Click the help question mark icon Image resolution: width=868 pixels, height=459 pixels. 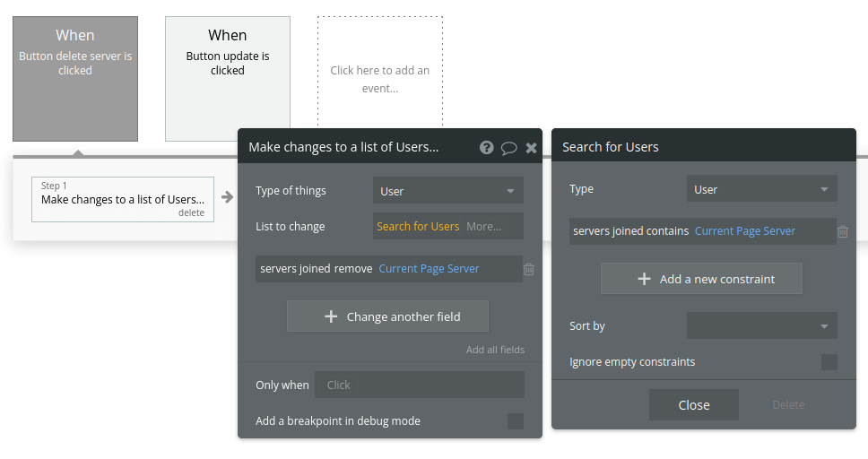[486, 148]
